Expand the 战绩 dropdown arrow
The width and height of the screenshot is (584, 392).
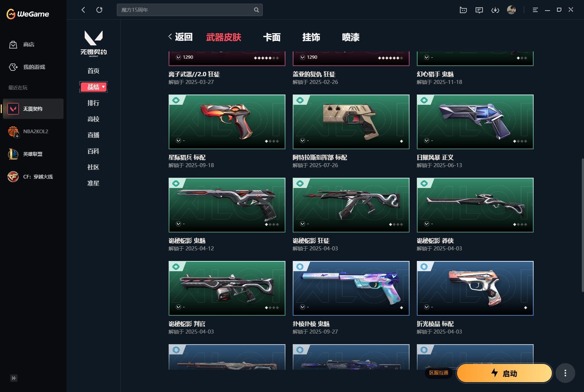(x=103, y=87)
